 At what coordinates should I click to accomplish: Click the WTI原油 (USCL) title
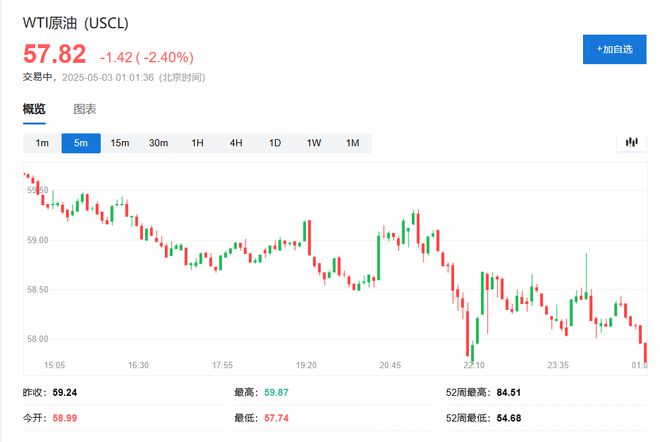click(x=76, y=22)
